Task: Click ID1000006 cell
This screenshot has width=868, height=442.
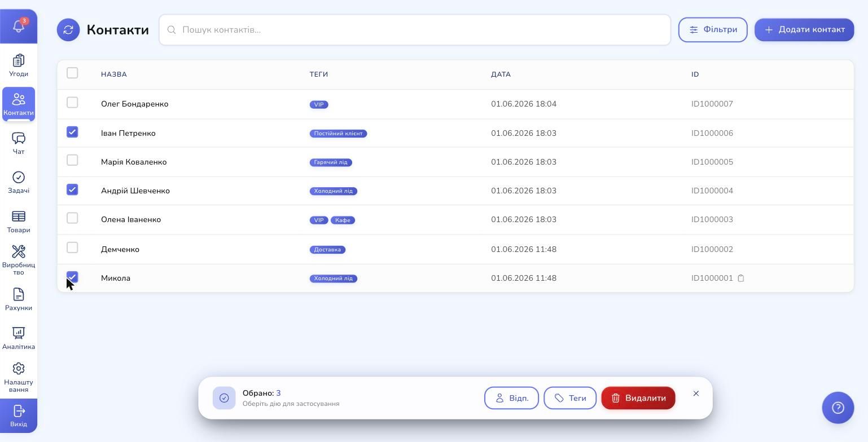Action: click(712, 133)
